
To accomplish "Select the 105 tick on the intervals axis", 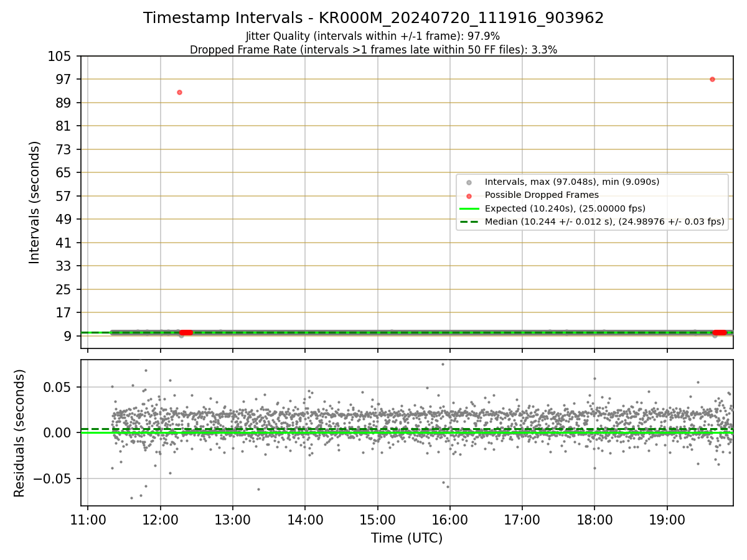I will click(60, 56).
